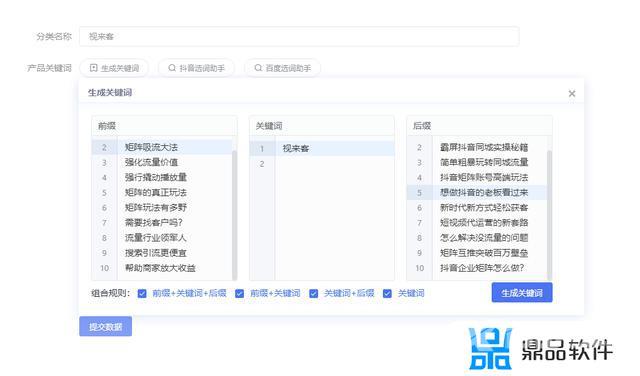The image size is (640, 376).
Task: Select prefix row 矩阵的真正玩法
Action: (x=162, y=193)
